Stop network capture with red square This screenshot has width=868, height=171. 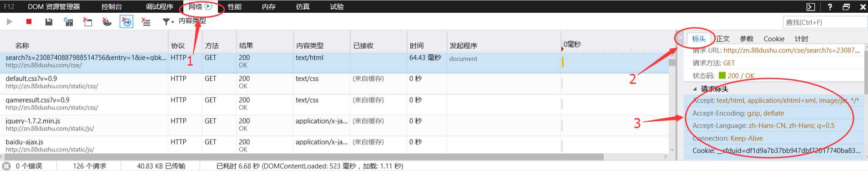[x=29, y=21]
